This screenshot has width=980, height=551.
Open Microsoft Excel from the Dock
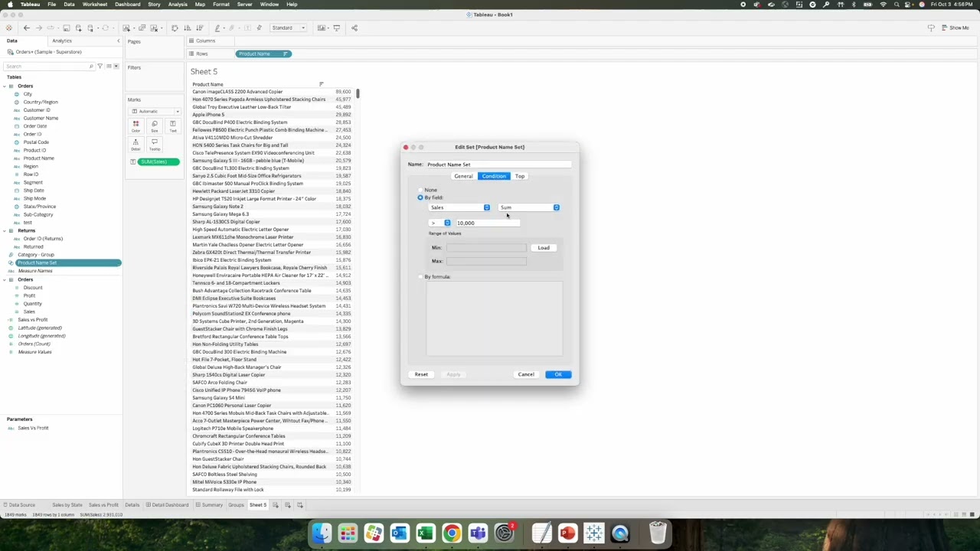[426, 533]
